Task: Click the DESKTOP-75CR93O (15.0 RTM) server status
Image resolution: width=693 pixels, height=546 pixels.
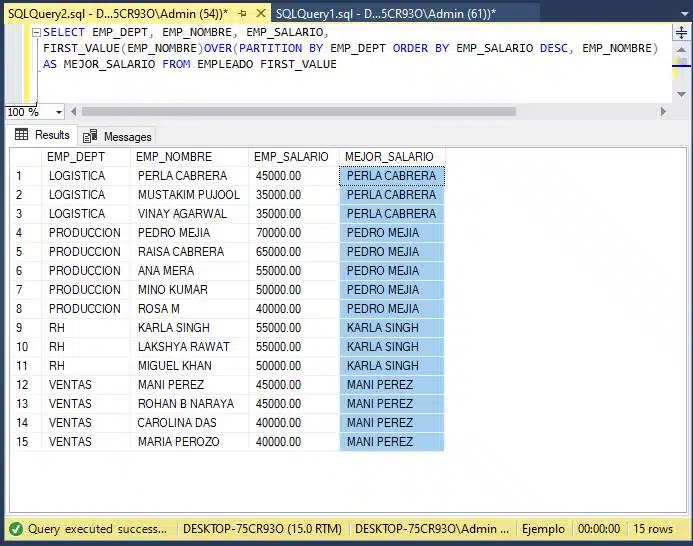Action: [x=262, y=529]
